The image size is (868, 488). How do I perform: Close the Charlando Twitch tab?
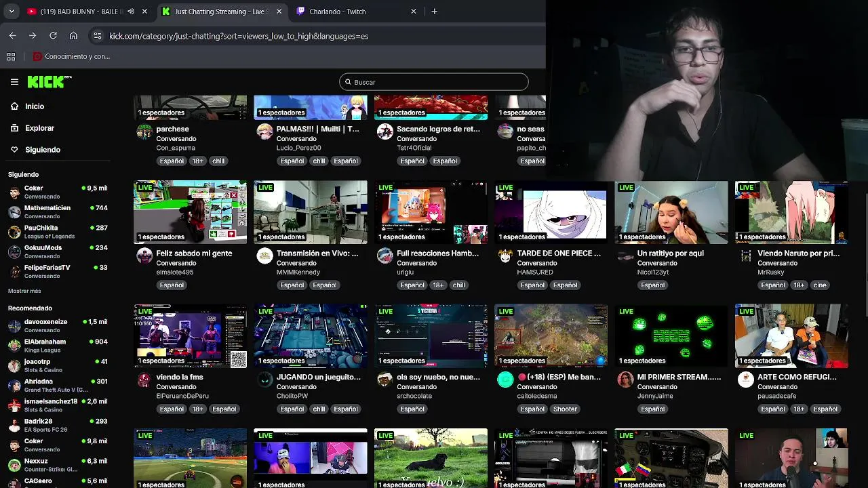click(414, 12)
